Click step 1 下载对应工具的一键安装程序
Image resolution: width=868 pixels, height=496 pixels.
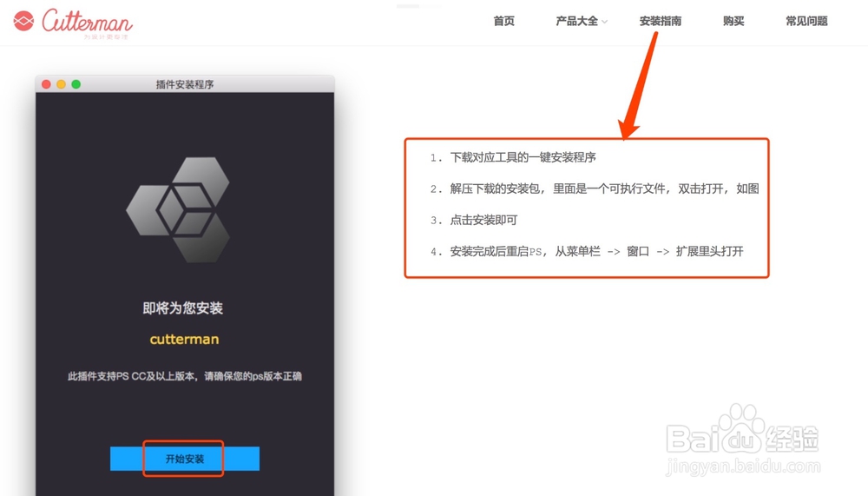tap(513, 157)
